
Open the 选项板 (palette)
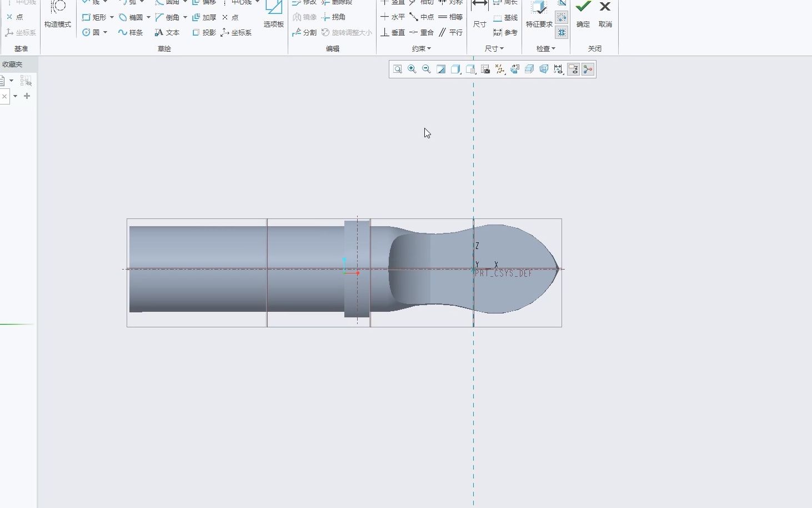(274, 15)
